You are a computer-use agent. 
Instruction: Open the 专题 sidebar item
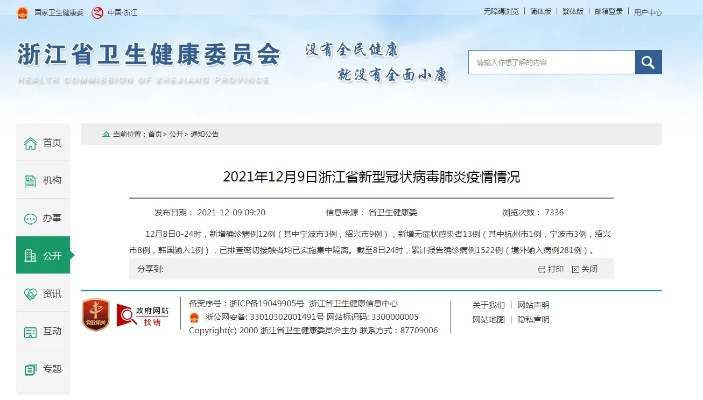(x=43, y=369)
